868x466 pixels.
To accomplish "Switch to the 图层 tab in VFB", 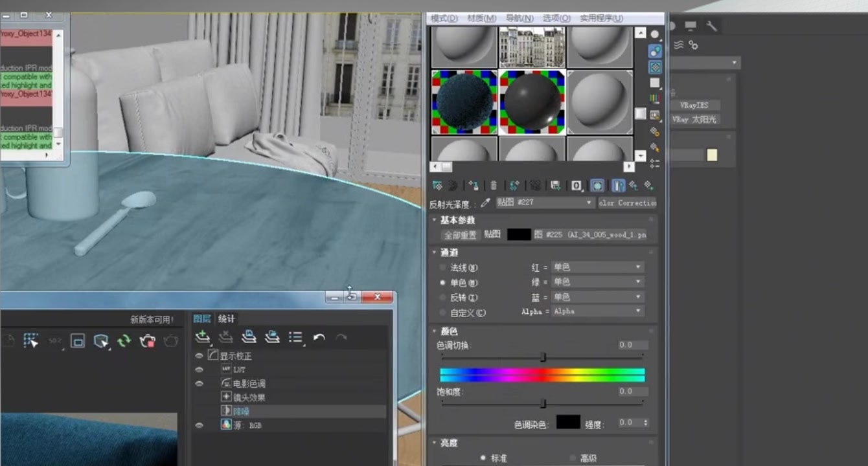I will (202, 318).
